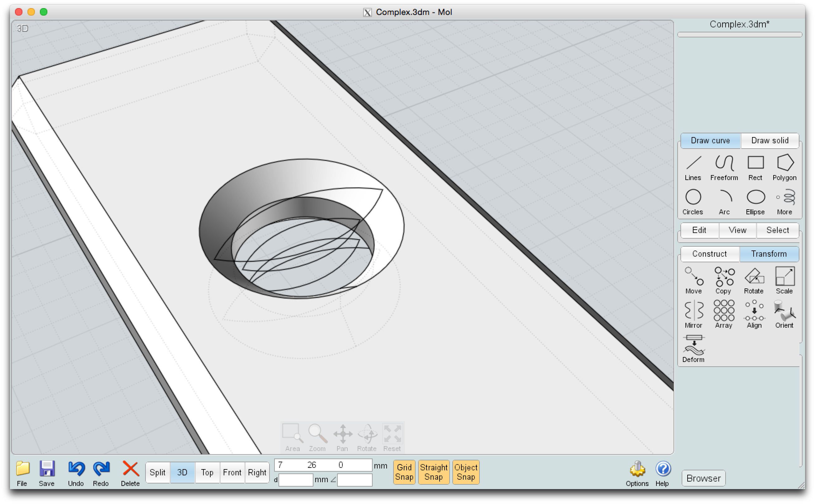Open the Select tab
This screenshot has height=504, width=815.
(x=778, y=230)
